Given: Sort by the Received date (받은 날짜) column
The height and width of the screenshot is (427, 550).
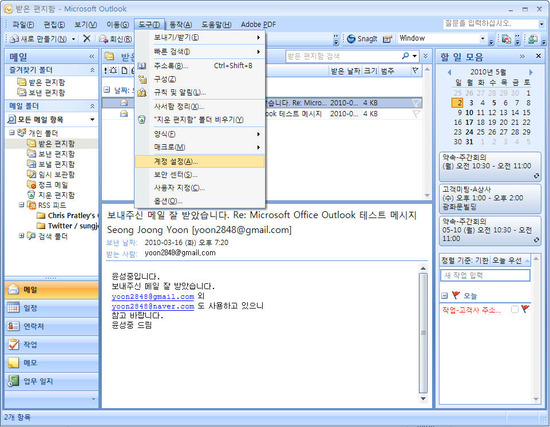Looking at the screenshot, I should (x=345, y=71).
